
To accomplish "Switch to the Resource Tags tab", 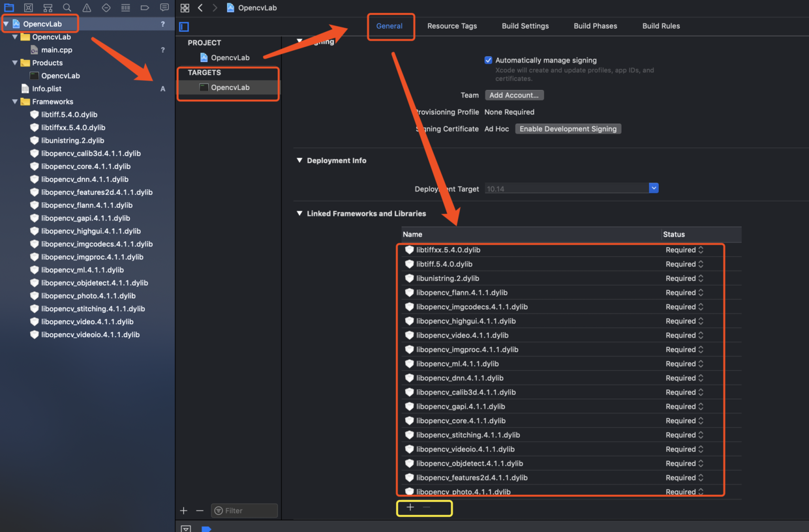I will tap(452, 26).
